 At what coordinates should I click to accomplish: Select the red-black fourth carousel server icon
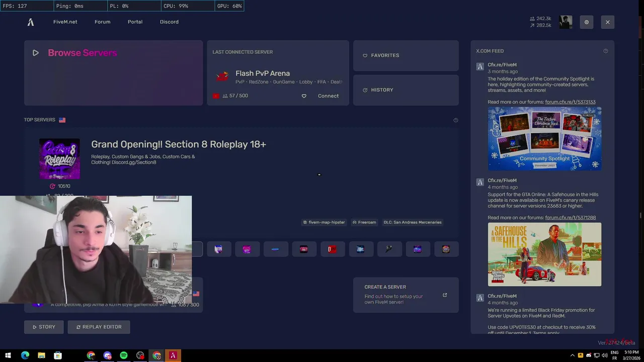[304, 249]
